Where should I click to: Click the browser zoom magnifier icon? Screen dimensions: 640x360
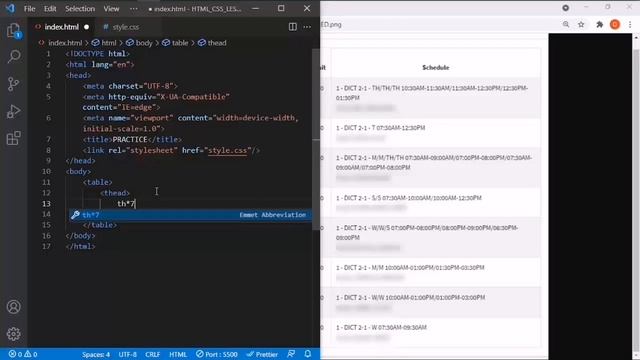566,24
